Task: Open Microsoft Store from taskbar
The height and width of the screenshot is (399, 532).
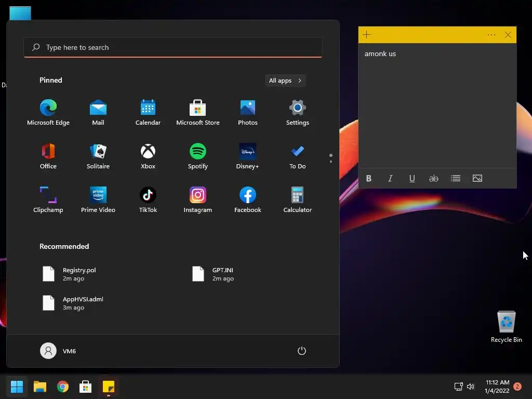Action: [x=86, y=387]
